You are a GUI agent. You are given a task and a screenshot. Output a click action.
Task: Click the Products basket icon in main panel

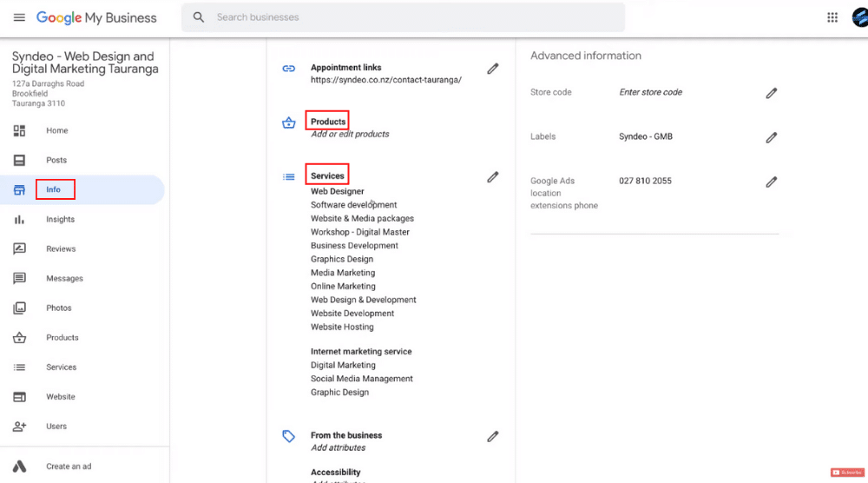coord(289,123)
